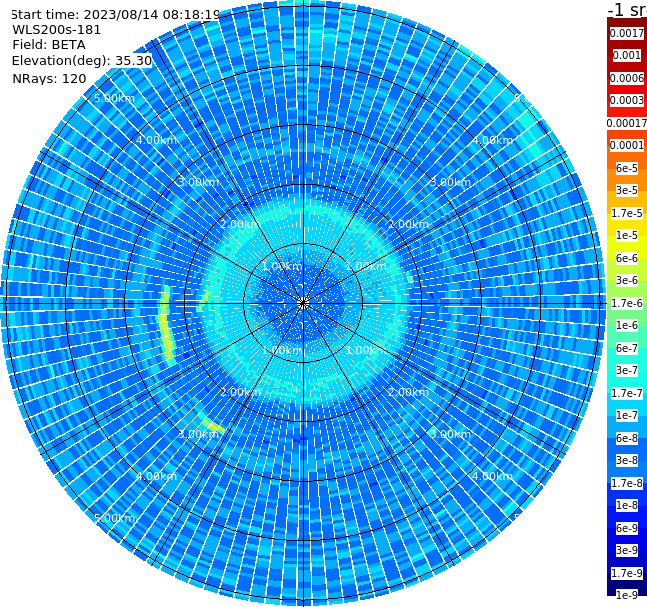The image size is (647, 607).
Task: Click the colorbar unit title '-1 sr'
Action: point(627,10)
